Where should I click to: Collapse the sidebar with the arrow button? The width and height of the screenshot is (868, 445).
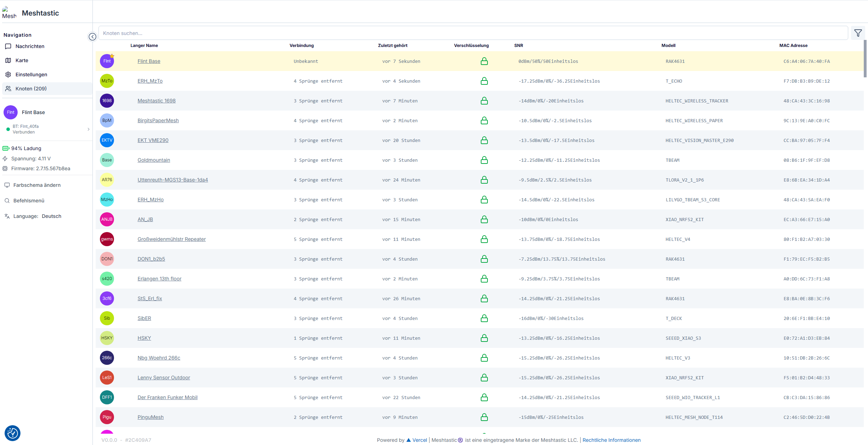pos(92,37)
